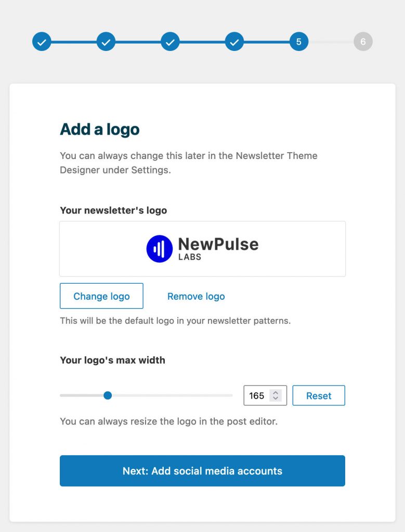Click the NewPulse Labs logo icon
This screenshot has height=532, width=405.
coord(159,248)
